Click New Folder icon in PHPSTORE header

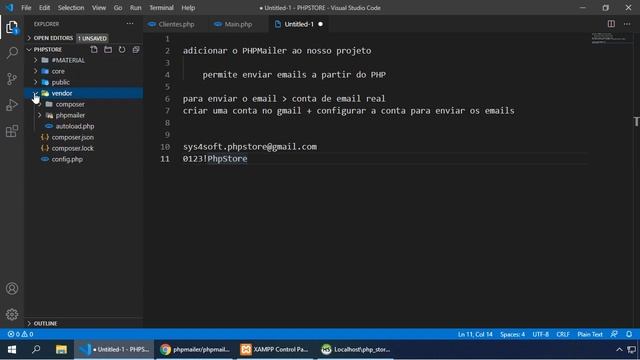pos(108,49)
